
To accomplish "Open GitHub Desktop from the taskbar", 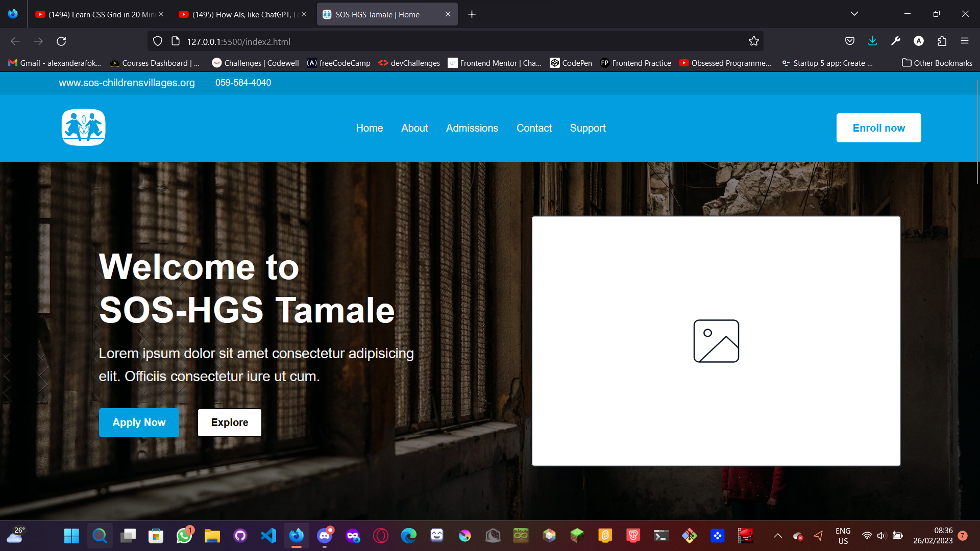I will click(x=240, y=536).
